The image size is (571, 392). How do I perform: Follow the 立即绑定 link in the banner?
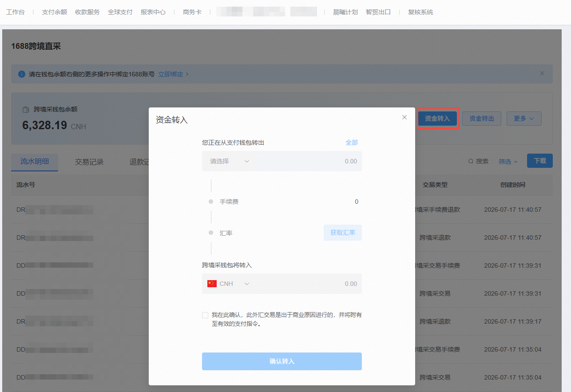click(x=174, y=74)
